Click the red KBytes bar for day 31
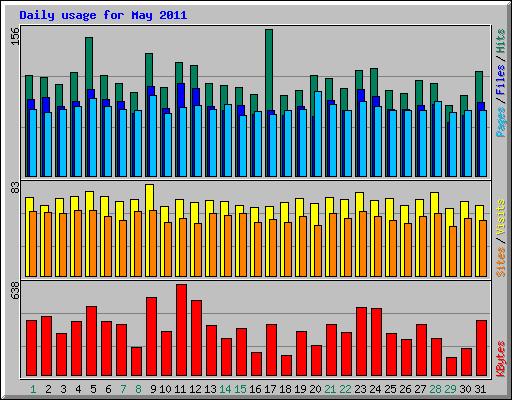 click(481, 348)
